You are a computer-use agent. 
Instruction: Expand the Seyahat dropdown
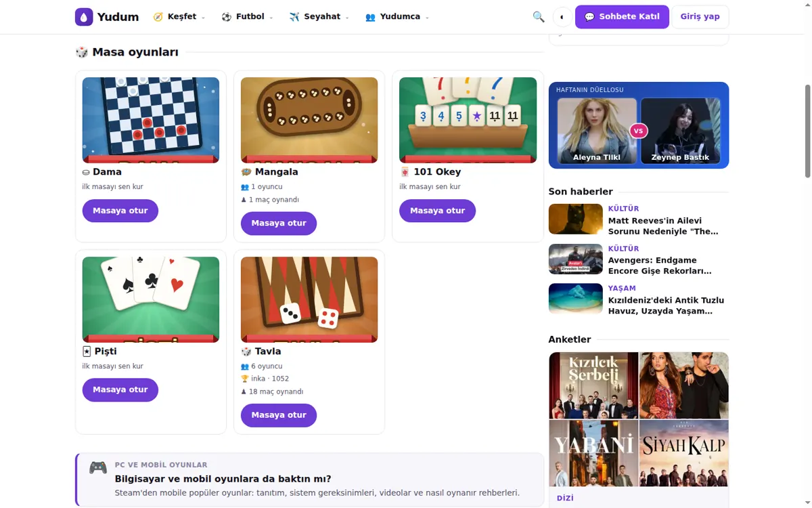319,17
